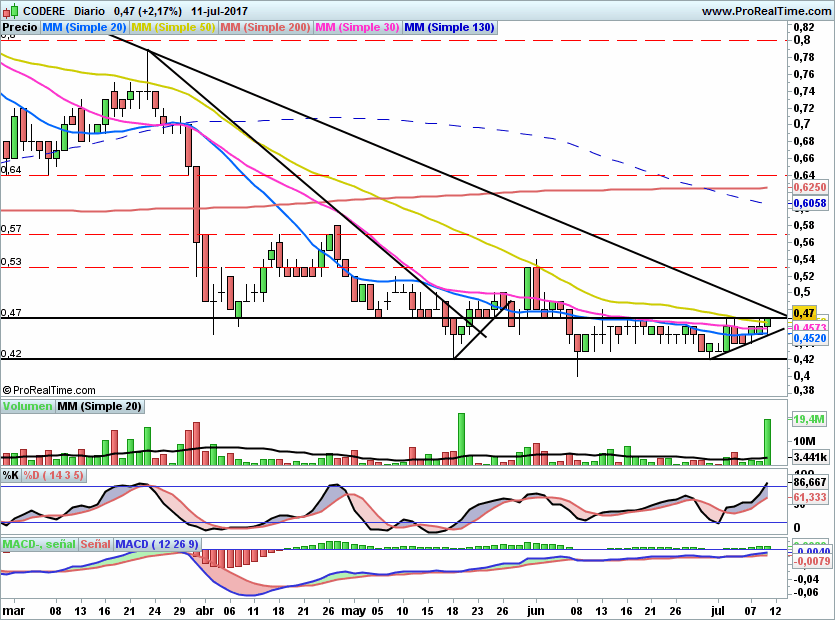Image resolution: width=835 pixels, height=620 pixels.
Task: Click the 0,47 support line label
Action: pos(11,313)
